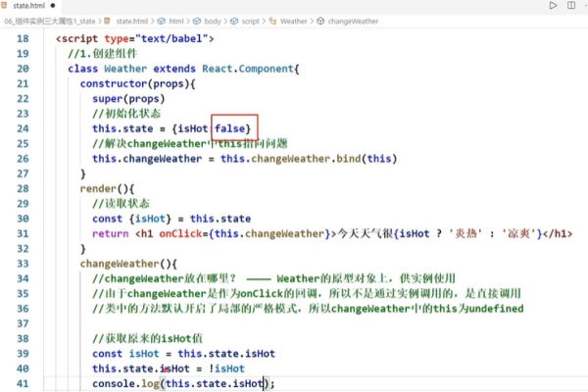The width and height of the screenshot is (588, 392).
Task: Click the html file icon in breadcrumb
Action: pyautogui.click(x=107, y=21)
